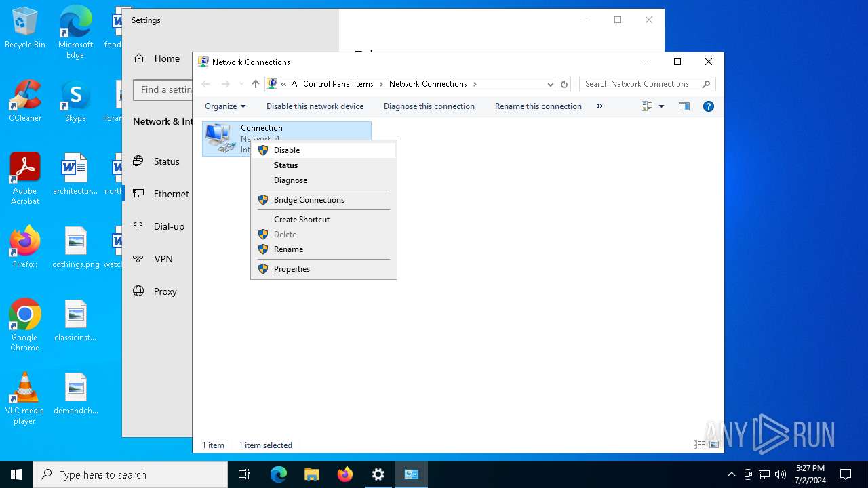
Task: Open the Windows Start menu
Action: (16, 474)
